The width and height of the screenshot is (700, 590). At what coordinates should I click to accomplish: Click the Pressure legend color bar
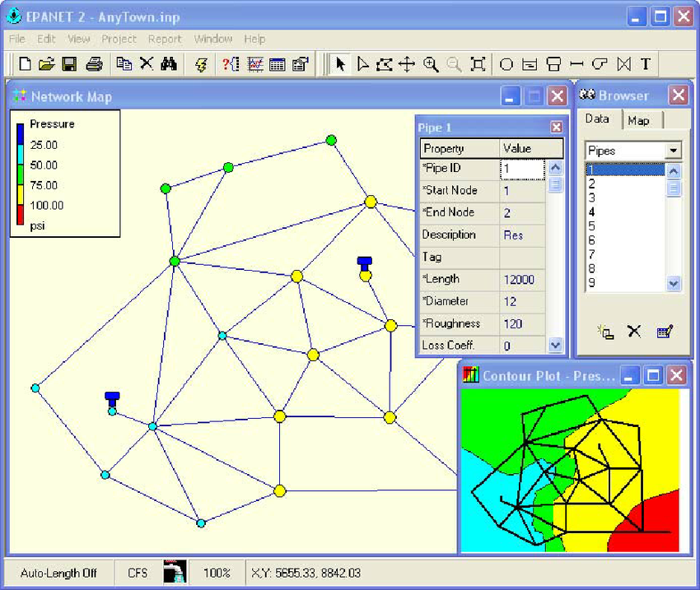click(x=20, y=174)
